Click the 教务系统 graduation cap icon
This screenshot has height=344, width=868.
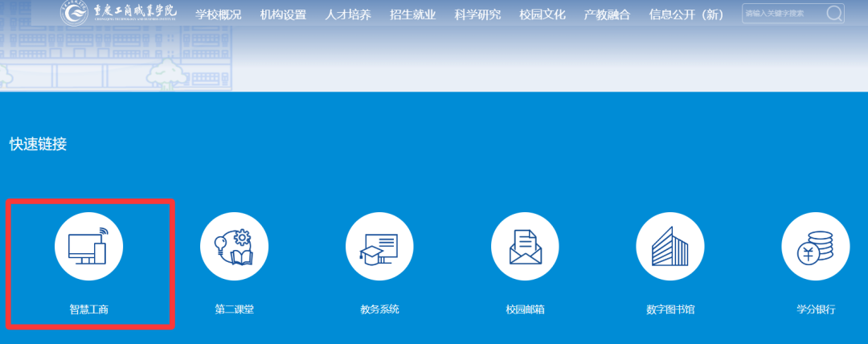379,248
